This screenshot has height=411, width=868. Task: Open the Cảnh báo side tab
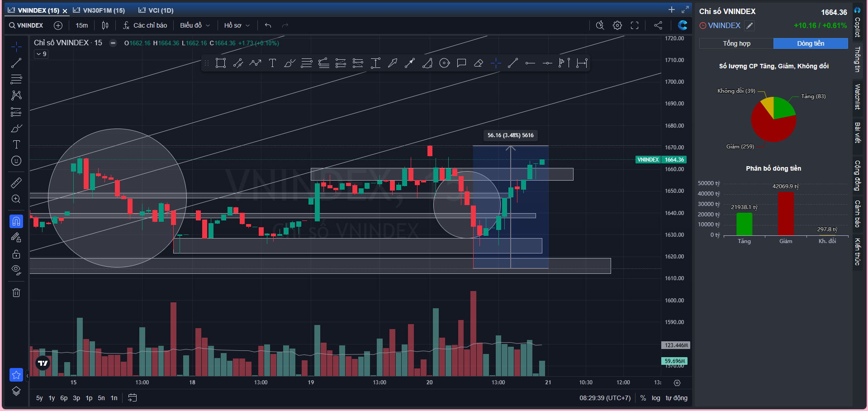[857, 214]
